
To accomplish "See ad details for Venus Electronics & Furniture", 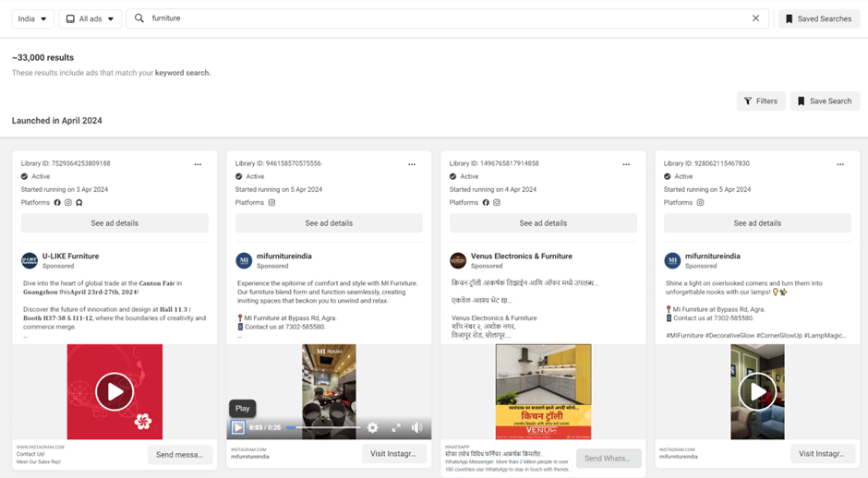I will pyautogui.click(x=543, y=223).
